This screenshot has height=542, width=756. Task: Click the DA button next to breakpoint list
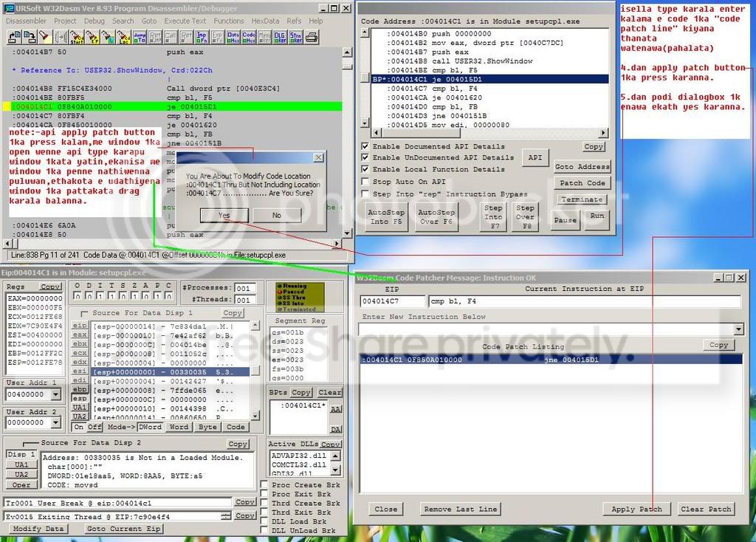[336, 429]
